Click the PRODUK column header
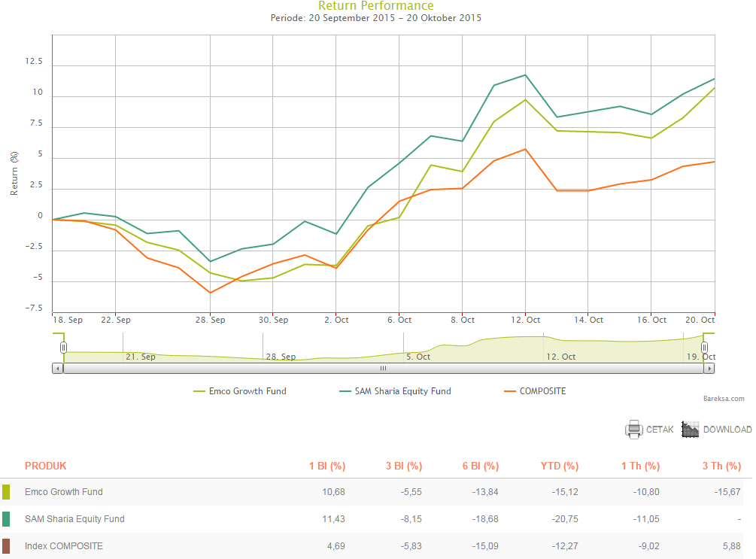Viewport: 756px width, 559px height. (46, 466)
